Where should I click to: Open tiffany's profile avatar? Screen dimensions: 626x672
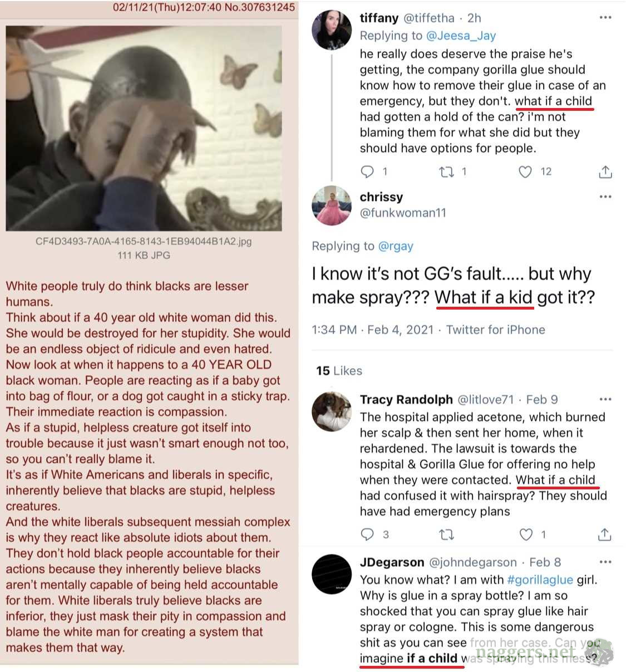[x=332, y=30]
